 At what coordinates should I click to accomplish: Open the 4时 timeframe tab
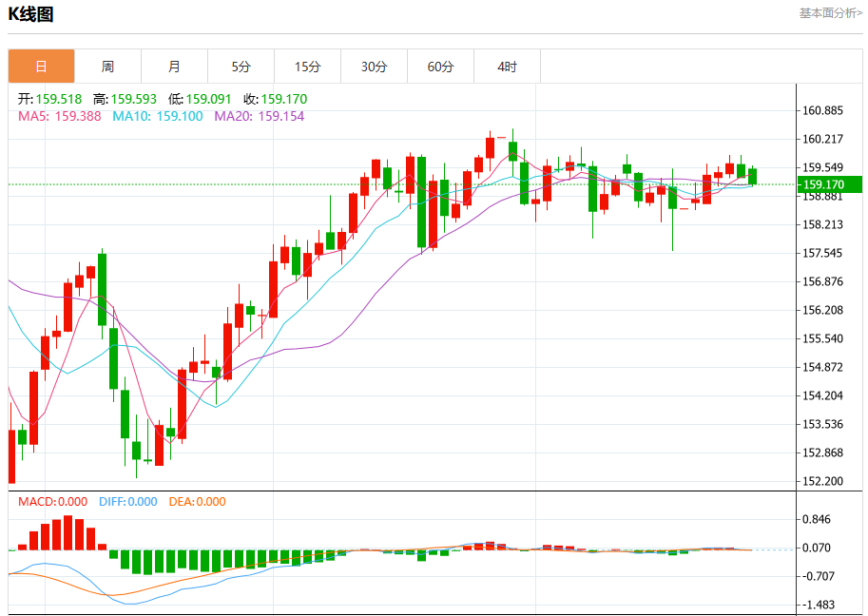pyautogui.click(x=507, y=67)
